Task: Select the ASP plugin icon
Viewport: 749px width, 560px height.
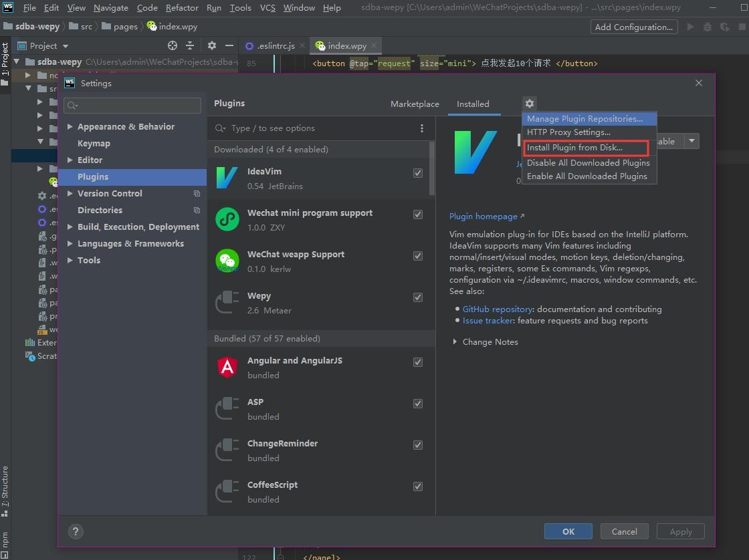Action: tap(227, 409)
